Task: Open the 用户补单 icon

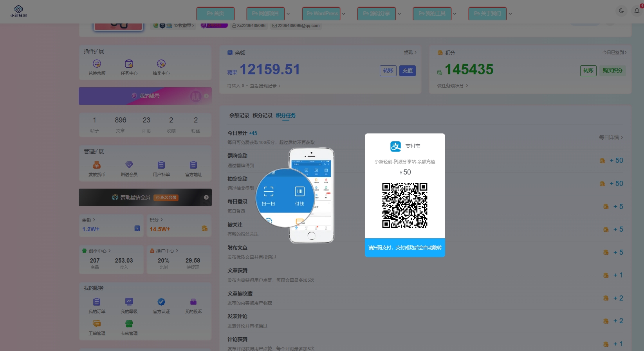Action: point(161,165)
